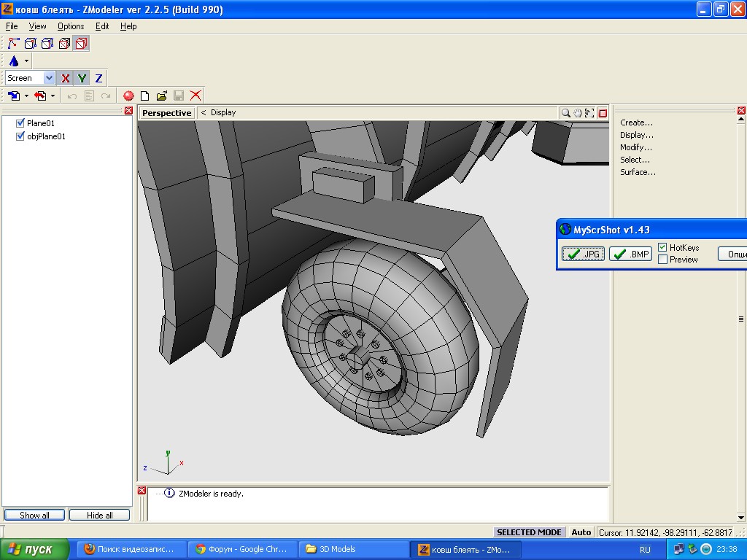The image size is (747, 560).
Task: Uncheck objPlane01 in the object list
Action: click(x=20, y=136)
